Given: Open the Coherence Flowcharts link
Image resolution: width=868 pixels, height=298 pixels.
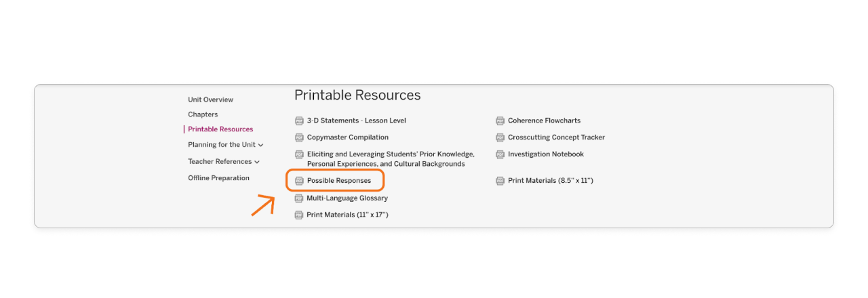Looking at the screenshot, I should [544, 121].
